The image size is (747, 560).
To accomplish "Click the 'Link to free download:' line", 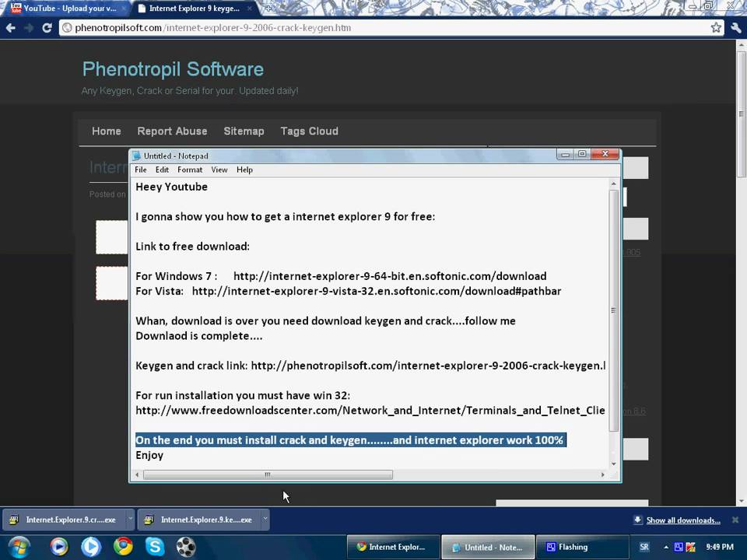I will (x=192, y=247).
